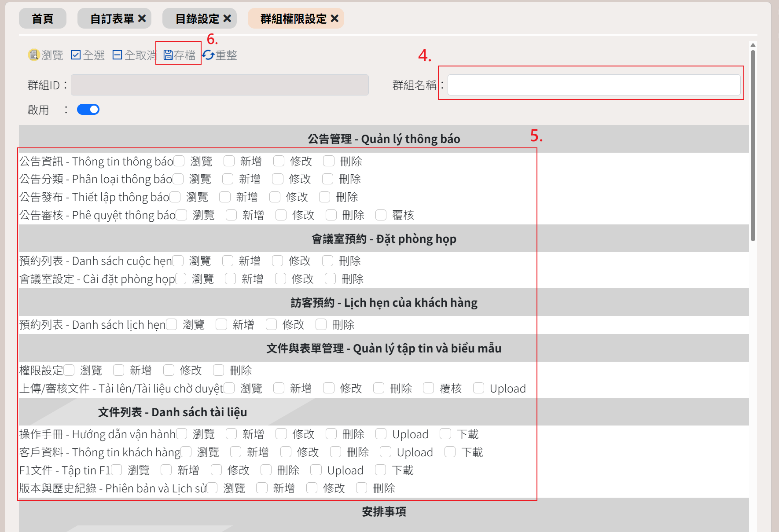Click the 群組名稱 text input field

[594, 85]
